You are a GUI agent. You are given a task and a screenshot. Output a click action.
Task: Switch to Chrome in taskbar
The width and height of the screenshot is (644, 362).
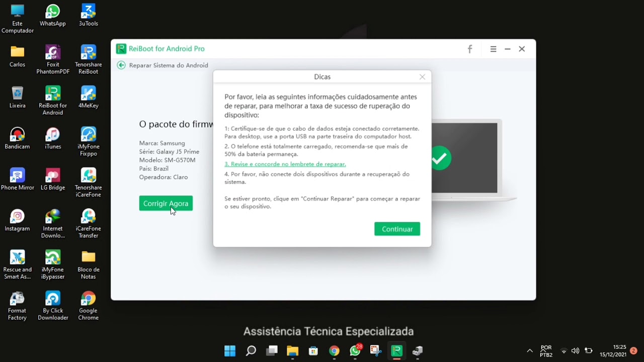click(334, 351)
